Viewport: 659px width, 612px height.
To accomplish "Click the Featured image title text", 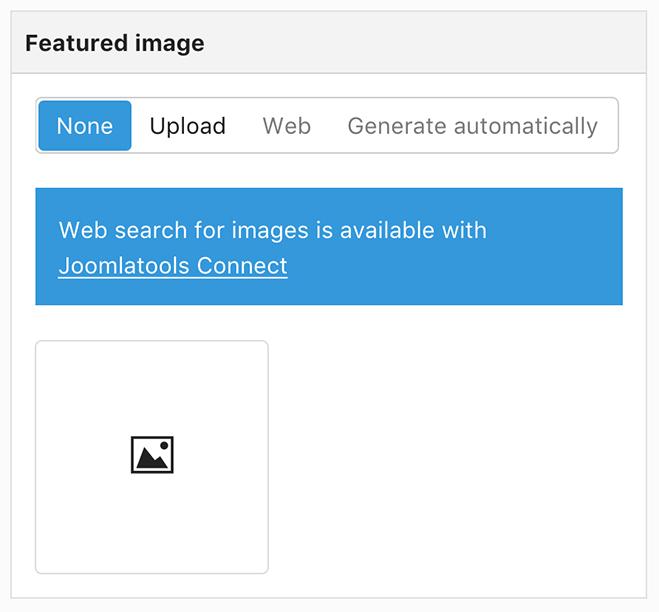I will coord(115,43).
